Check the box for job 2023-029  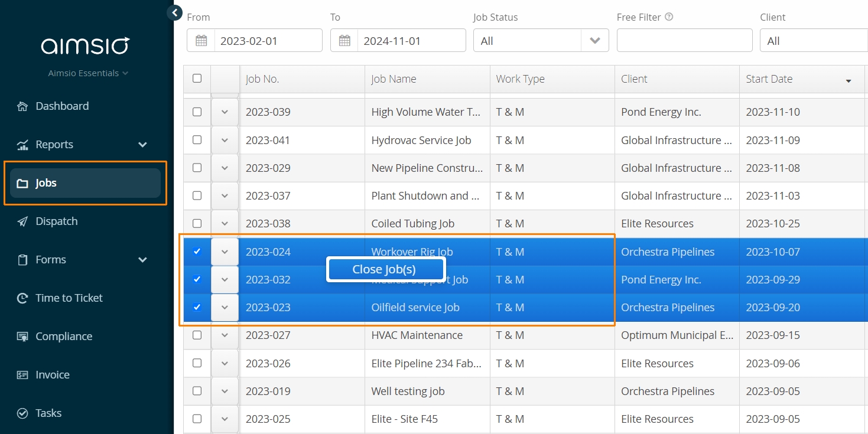[197, 168]
